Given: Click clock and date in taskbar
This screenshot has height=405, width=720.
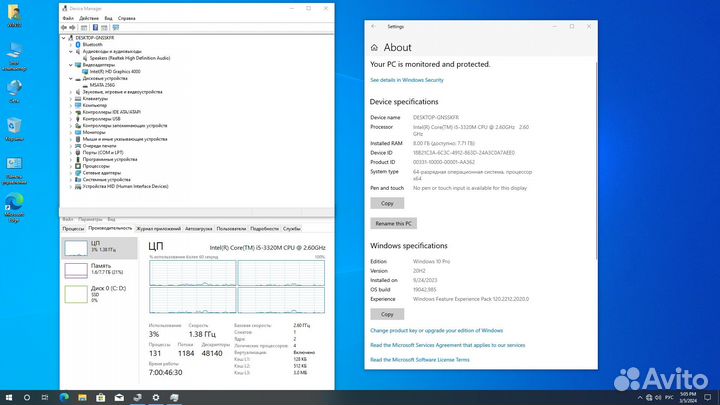Looking at the screenshot, I should [x=688, y=398].
